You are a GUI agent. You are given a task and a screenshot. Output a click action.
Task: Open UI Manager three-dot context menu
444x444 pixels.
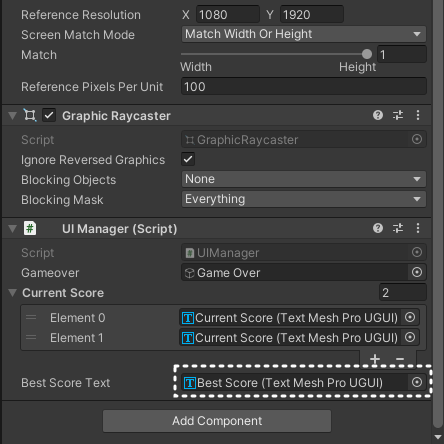tap(418, 228)
